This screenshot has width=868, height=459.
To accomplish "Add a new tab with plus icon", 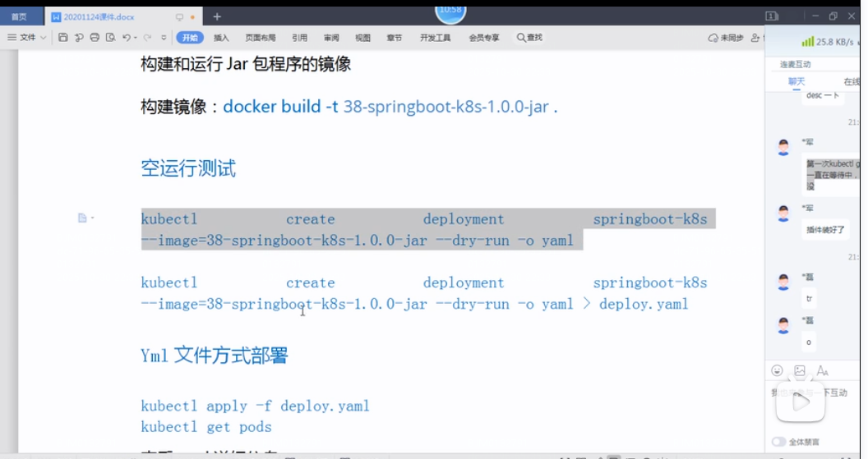I will coord(217,16).
